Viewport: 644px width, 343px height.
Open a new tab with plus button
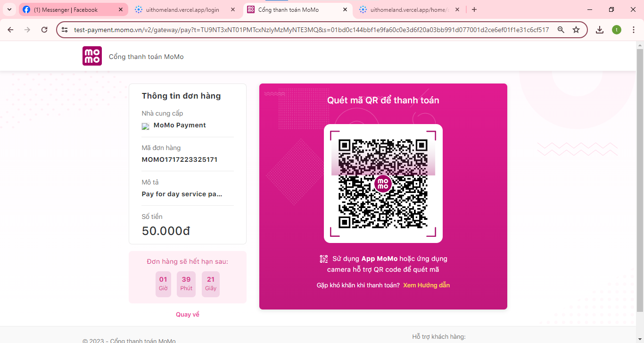point(474,9)
